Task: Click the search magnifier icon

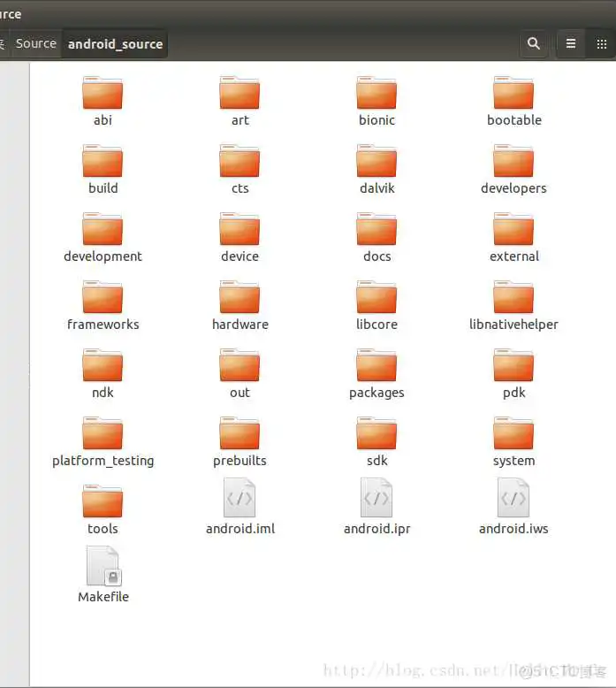Action: pos(533,43)
